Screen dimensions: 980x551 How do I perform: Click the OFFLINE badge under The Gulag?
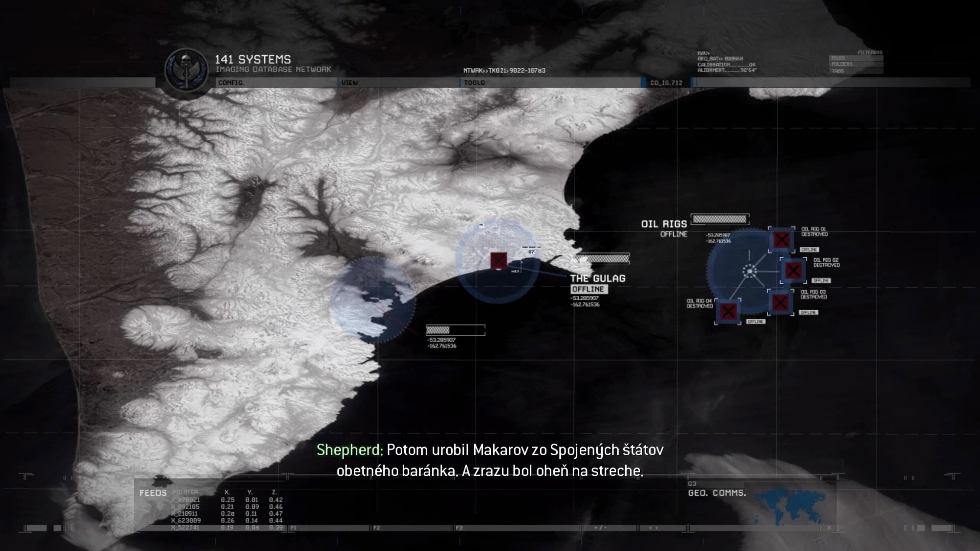pyautogui.click(x=589, y=289)
